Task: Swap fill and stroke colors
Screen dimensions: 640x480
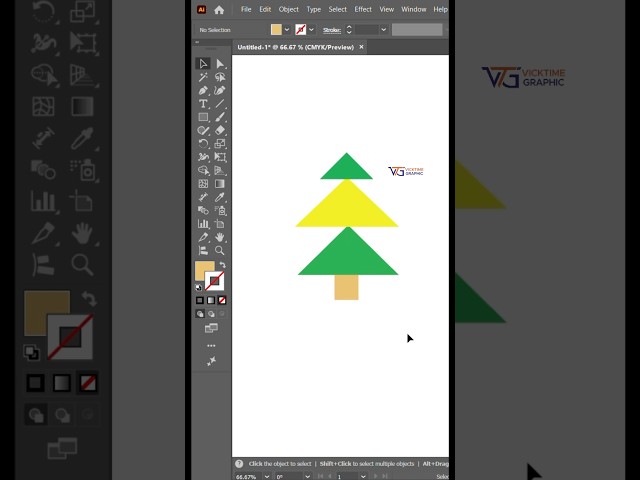Action: (x=222, y=265)
